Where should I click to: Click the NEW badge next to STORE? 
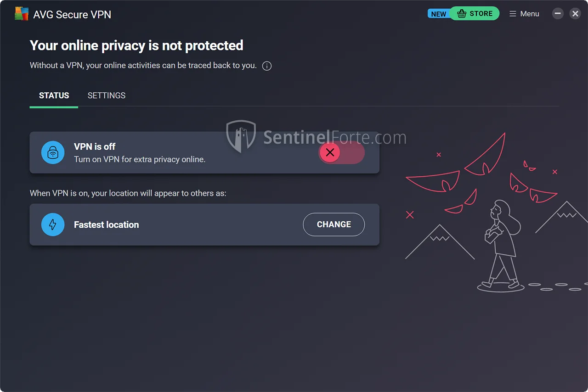coord(438,14)
